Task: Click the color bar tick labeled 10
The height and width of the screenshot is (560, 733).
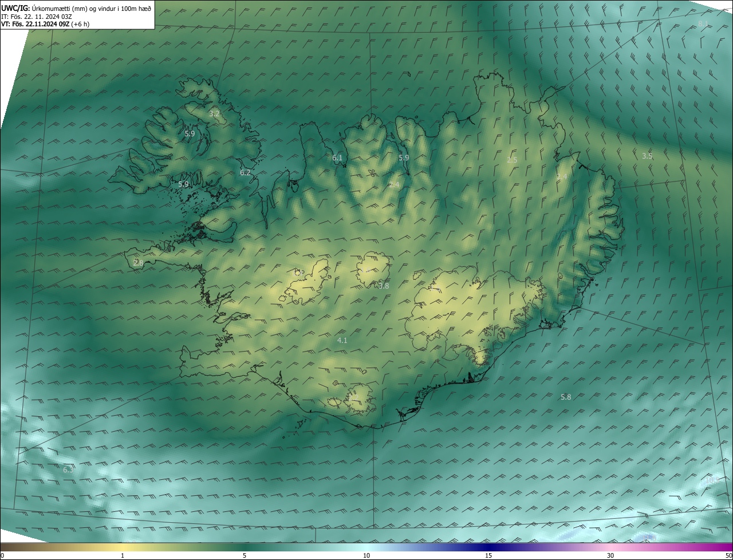Action: coord(366,555)
